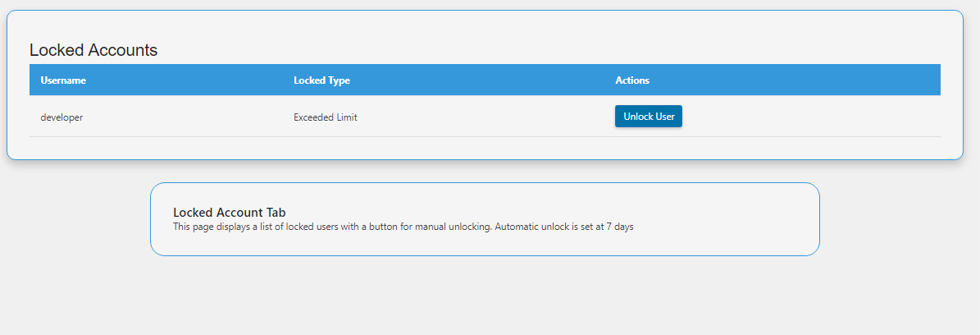This screenshot has height=335, width=980.
Task: Select the developer username cell
Action: pyautogui.click(x=62, y=117)
